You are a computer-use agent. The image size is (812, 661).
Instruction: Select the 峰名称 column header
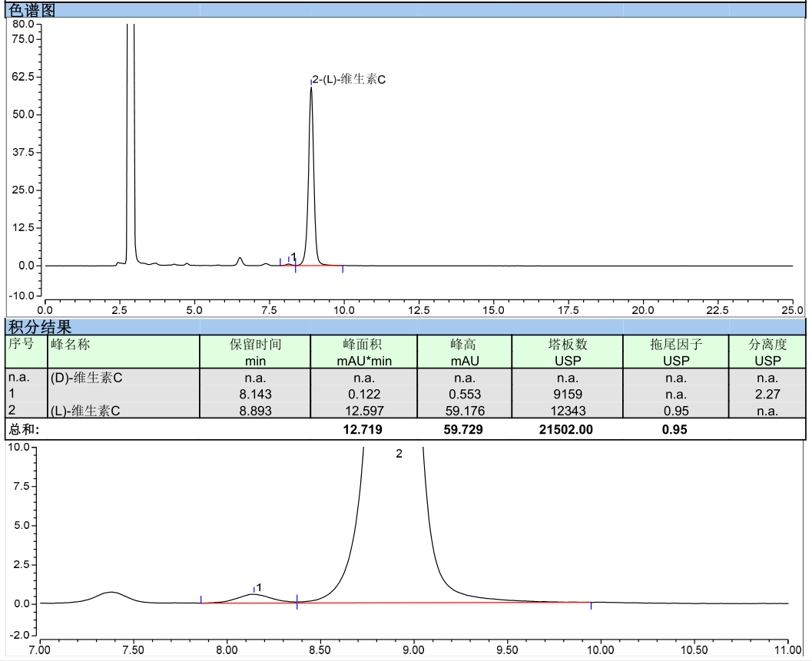[70, 345]
